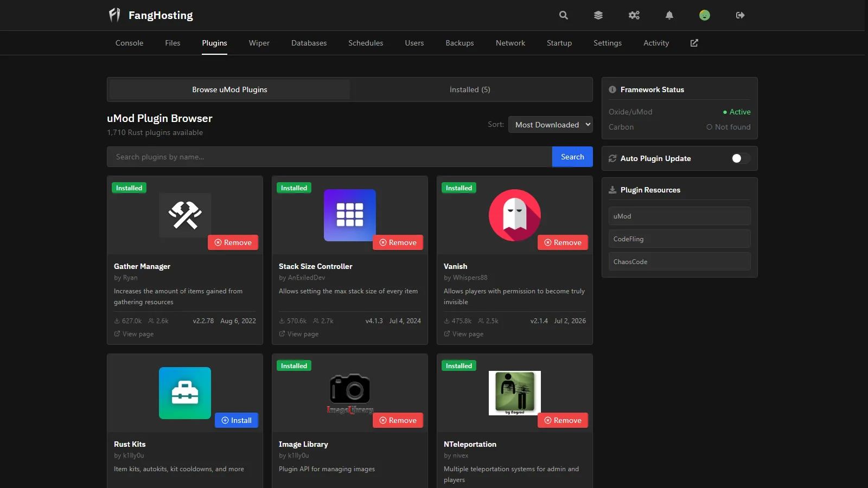Click the Stack Size Controller plugin icon
The image size is (868, 488).
tap(350, 215)
